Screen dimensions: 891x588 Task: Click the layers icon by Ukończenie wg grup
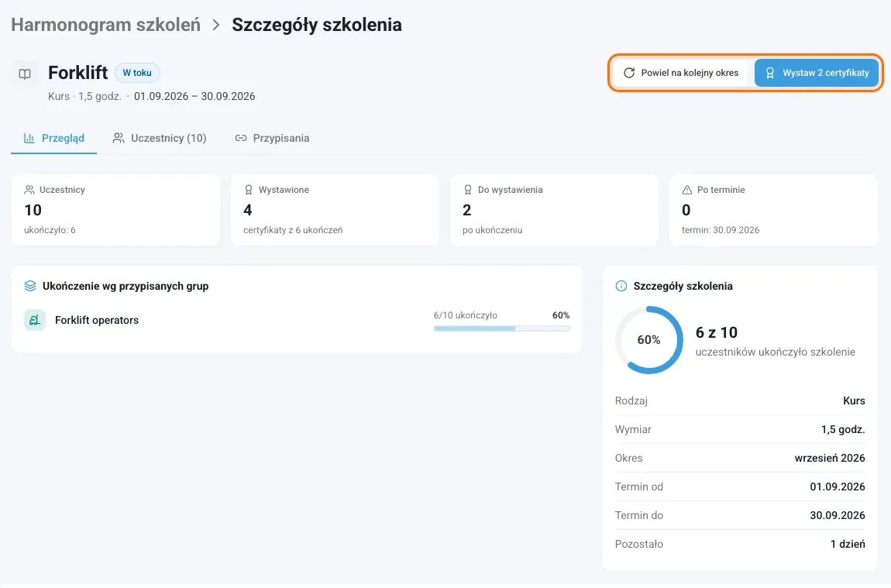(x=30, y=286)
